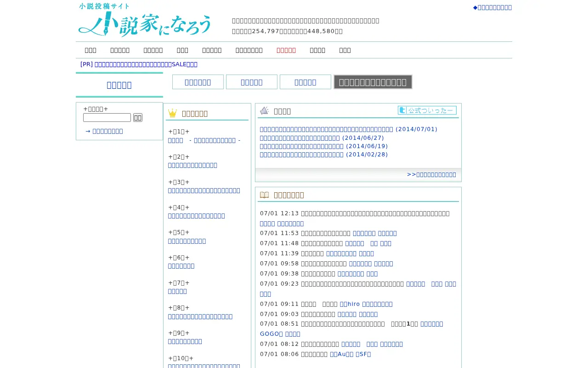Screen dimensions: 588x368
Task: Open the last item in the top navigation bar
Action: [x=345, y=50]
